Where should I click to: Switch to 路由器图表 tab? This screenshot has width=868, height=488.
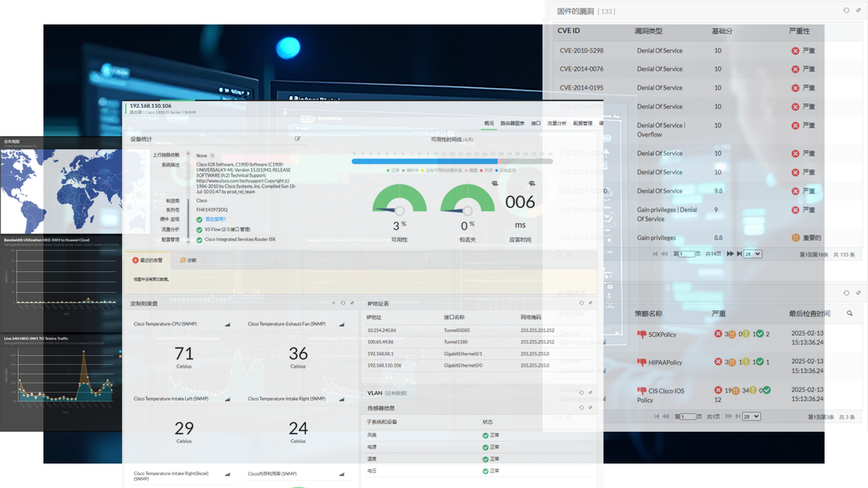pos(513,123)
